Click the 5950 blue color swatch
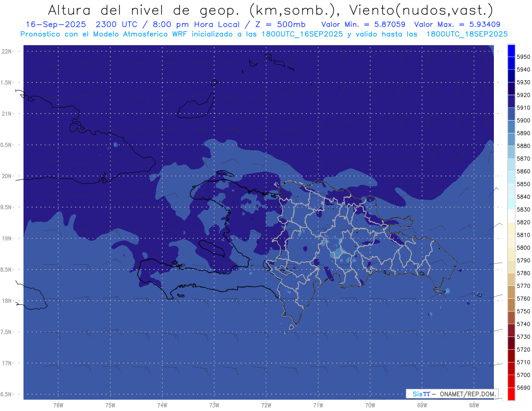532x411 pixels. pos(511,51)
